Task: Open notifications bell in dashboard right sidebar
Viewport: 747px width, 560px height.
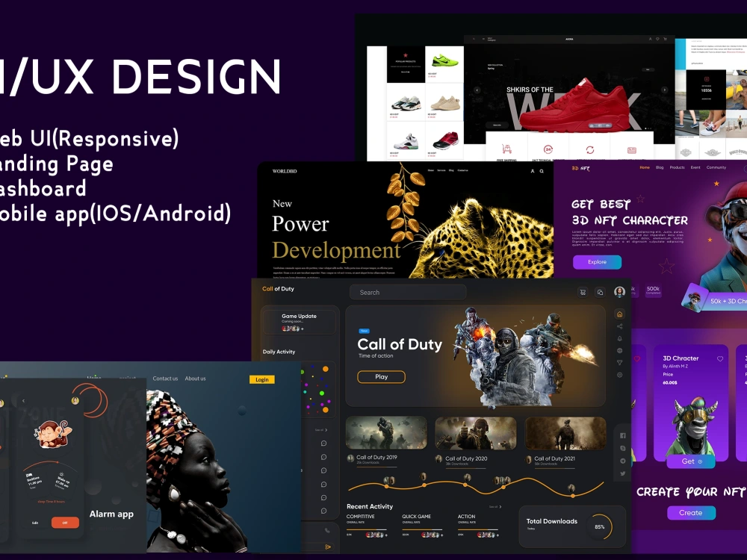Action: (x=619, y=338)
